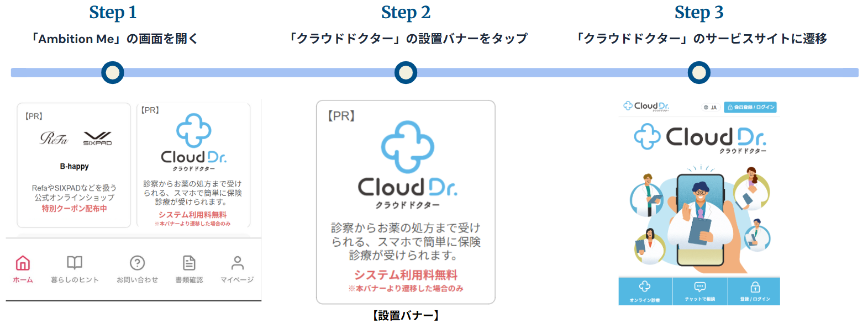Viewport: 868px width, 329px height.
Task: Click the Step 1 timeline marker
Action: [x=113, y=72]
